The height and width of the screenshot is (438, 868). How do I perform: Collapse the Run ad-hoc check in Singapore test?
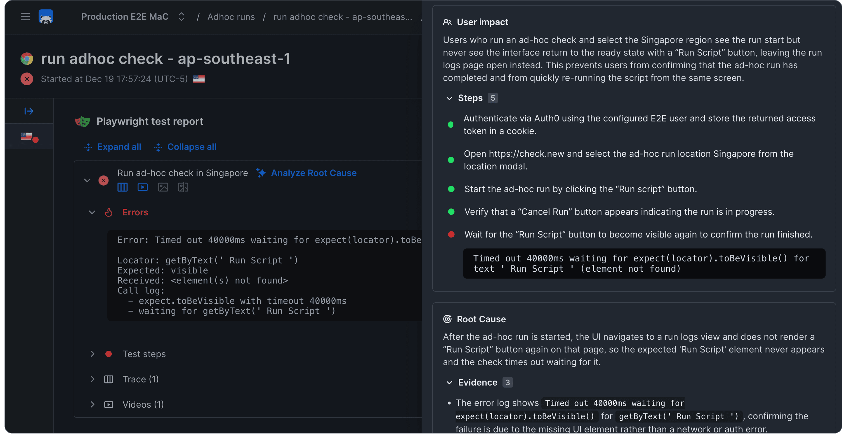(x=87, y=180)
